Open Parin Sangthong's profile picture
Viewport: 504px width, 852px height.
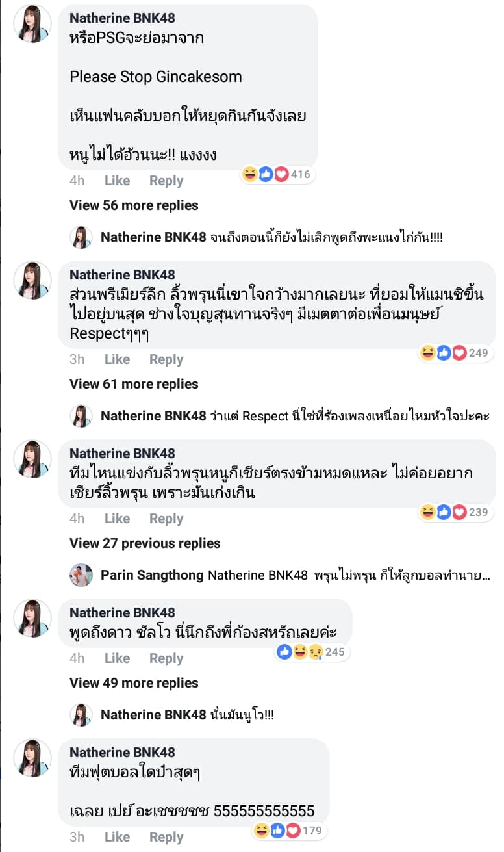coord(81,575)
